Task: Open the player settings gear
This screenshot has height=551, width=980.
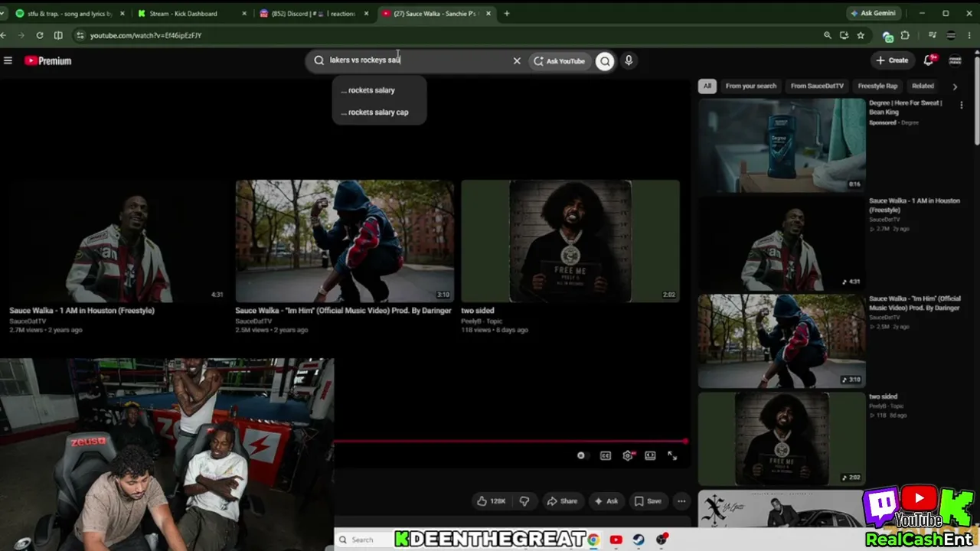Action: click(x=628, y=456)
